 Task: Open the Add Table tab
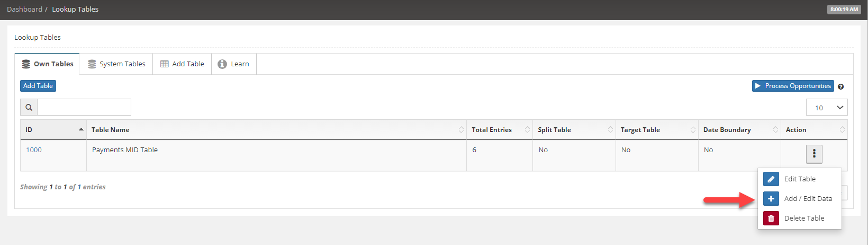(x=182, y=64)
